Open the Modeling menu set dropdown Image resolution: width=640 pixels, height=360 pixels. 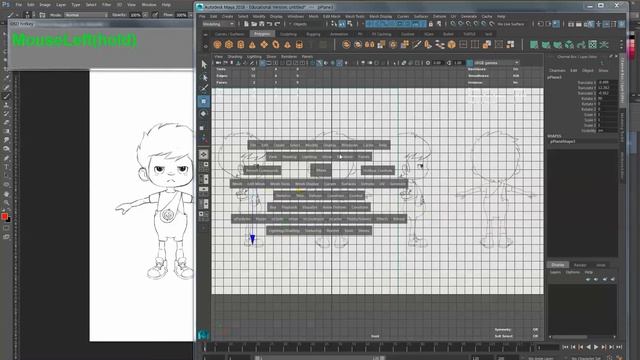pyautogui.click(x=218, y=24)
